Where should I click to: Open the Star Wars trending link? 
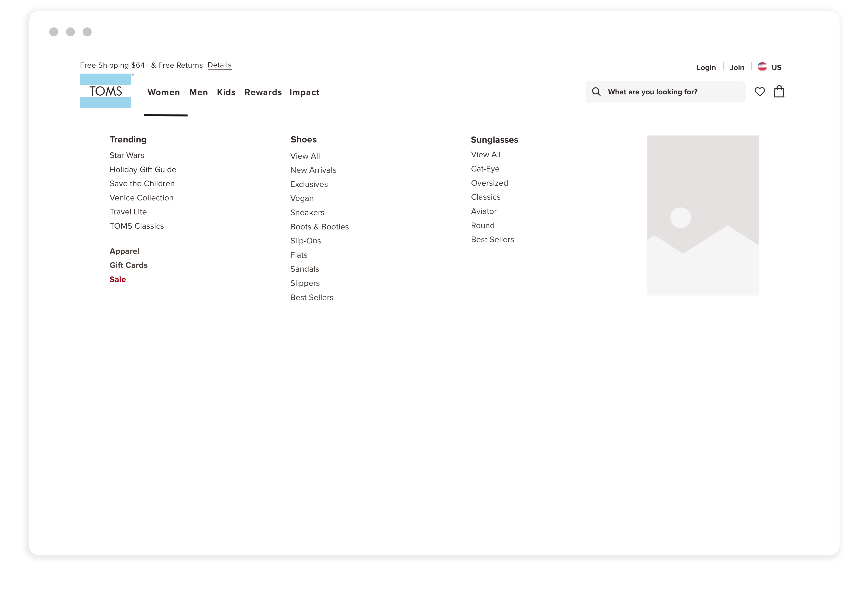[127, 155]
